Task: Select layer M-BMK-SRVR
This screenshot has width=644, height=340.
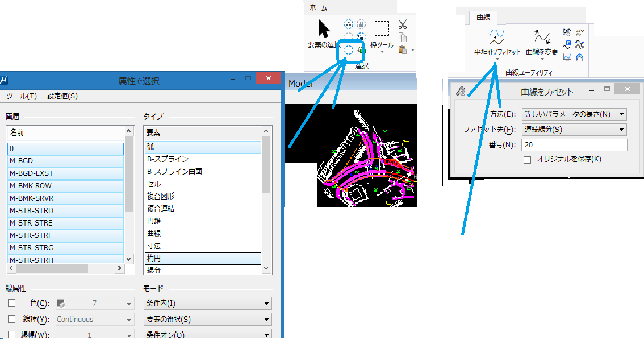Action: (x=65, y=198)
